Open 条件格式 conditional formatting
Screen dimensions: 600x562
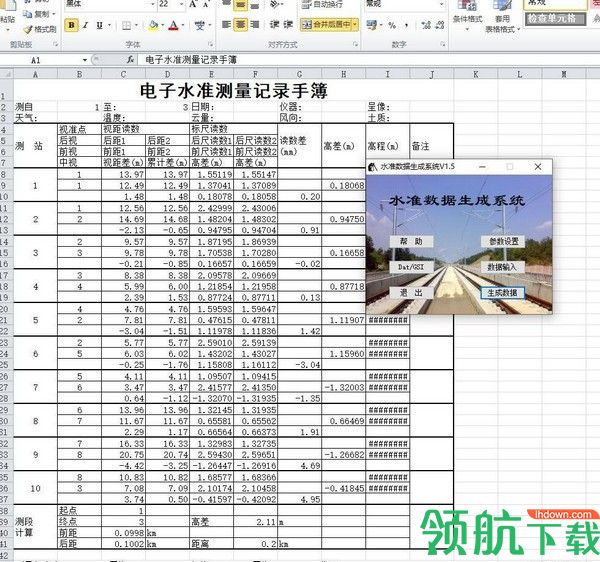[x=467, y=16]
